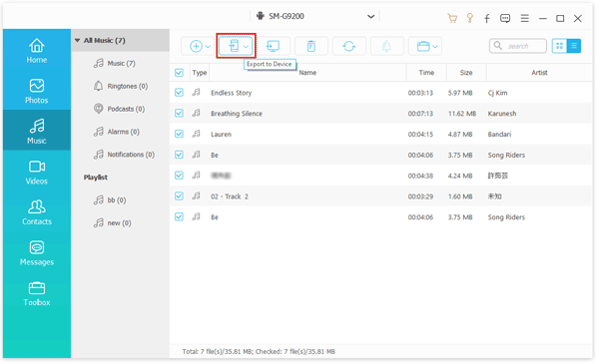Click the 00:03:29 duration value
Image resolution: width=599 pixels, height=364 pixels.
coord(420,196)
